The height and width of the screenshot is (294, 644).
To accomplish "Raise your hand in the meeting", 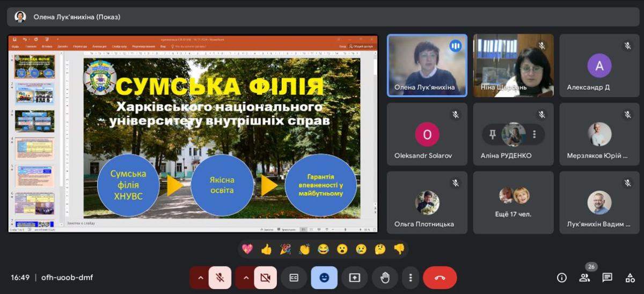I will point(385,278).
